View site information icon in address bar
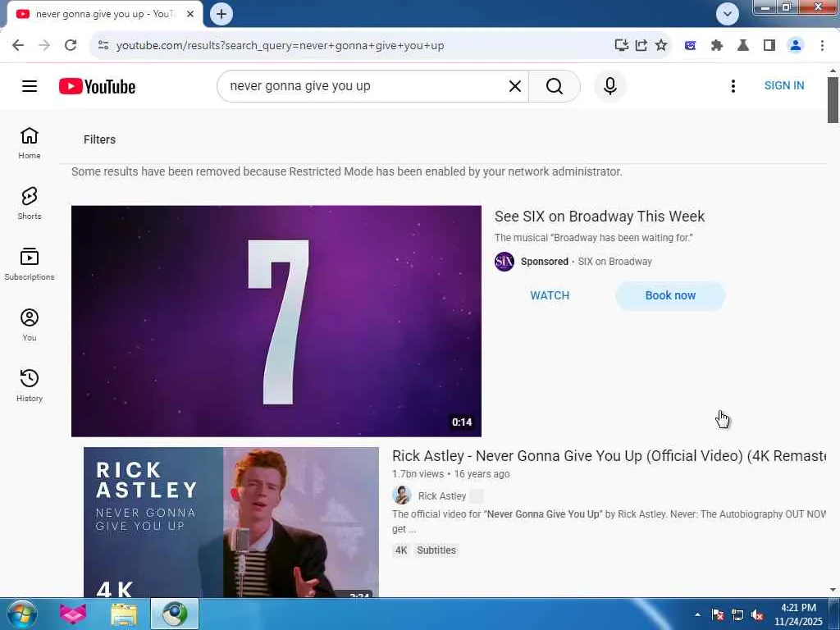This screenshot has height=630, width=840. pyautogui.click(x=103, y=45)
